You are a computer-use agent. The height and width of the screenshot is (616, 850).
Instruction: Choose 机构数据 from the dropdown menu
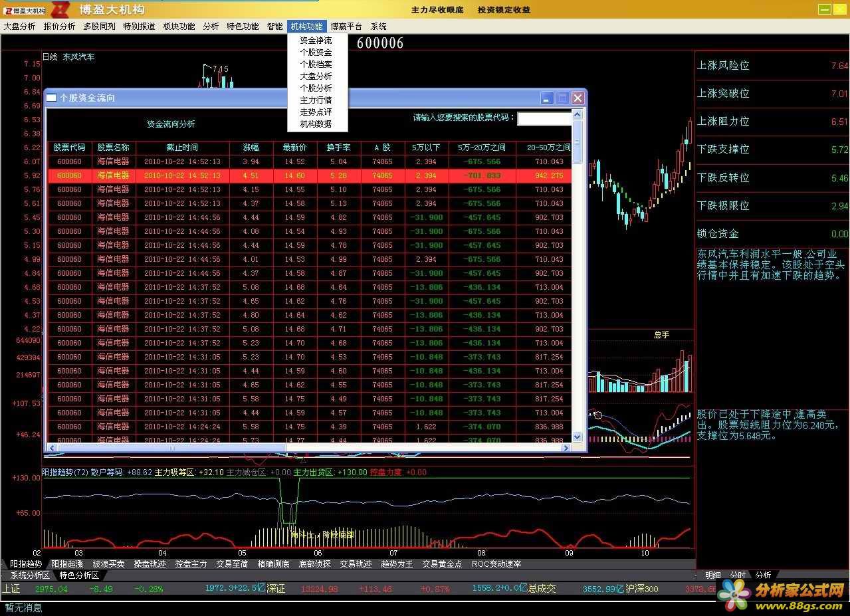316,124
